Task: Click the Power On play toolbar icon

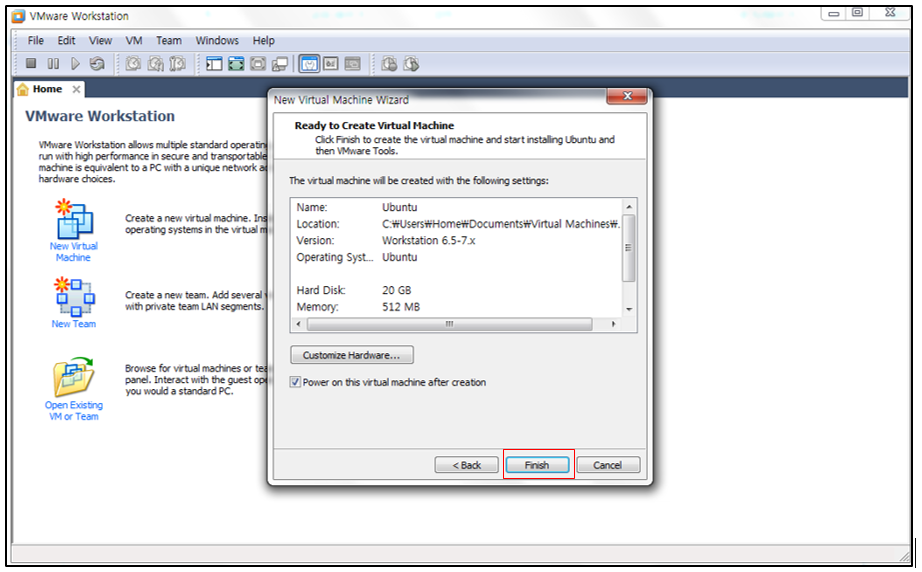Action: pyautogui.click(x=75, y=63)
